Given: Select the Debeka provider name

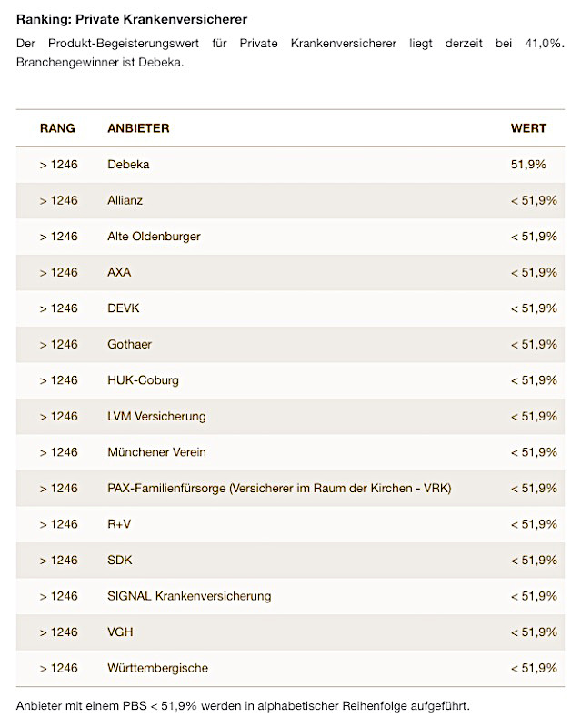Looking at the screenshot, I should [x=128, y=165].
